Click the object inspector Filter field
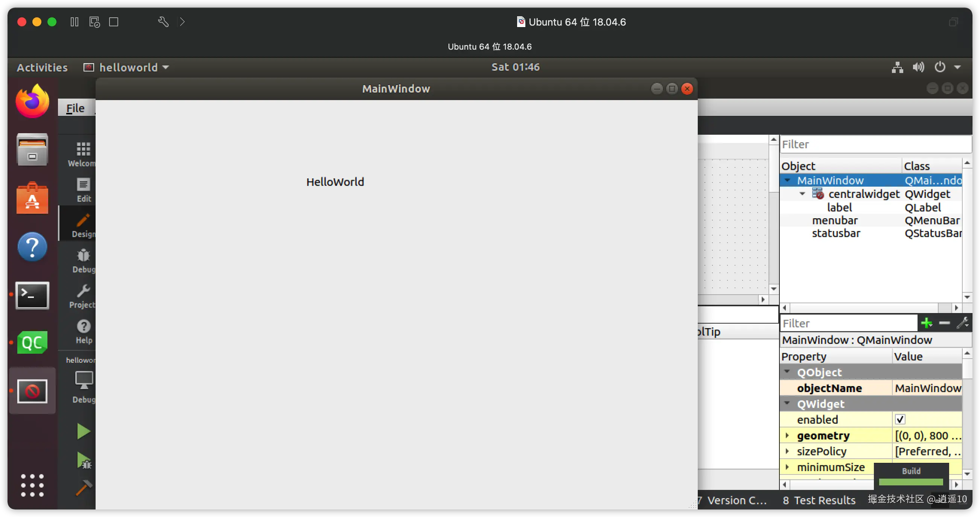The height and width of the screenshot is (517, 980). pyautogui.click(x=875, y=144)
